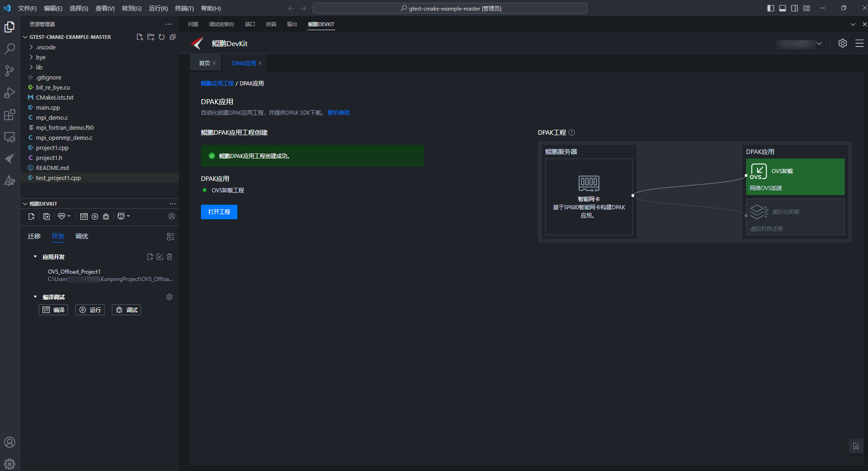
Task: Open Run and Debug view
Action: [x=10, y=93]
